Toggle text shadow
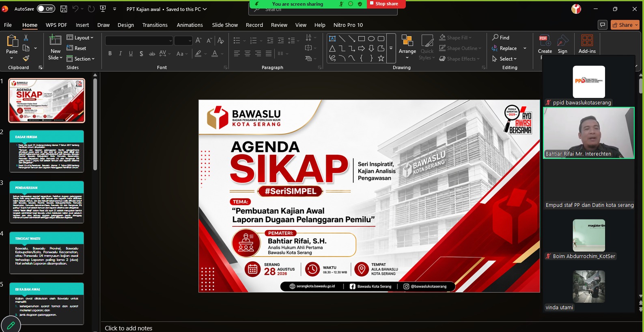 (x=141, y=53)
